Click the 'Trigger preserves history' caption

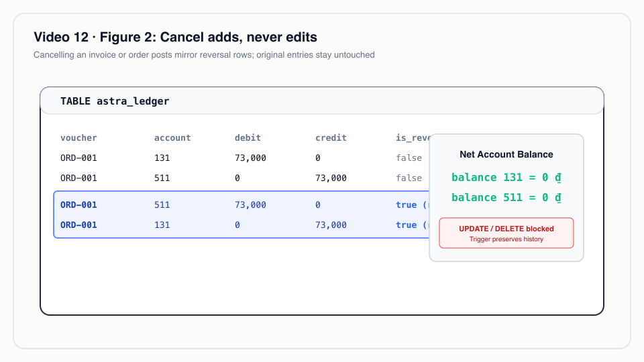point(506,239)
